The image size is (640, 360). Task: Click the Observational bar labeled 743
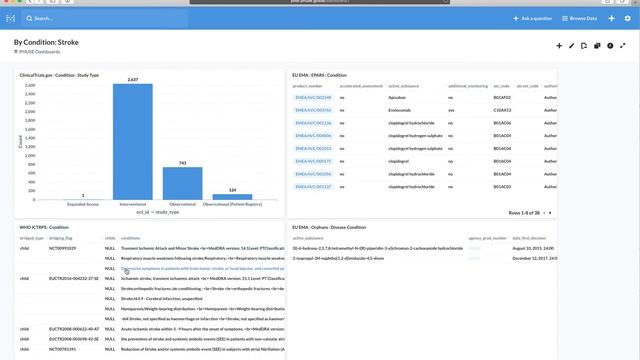point(182,183)
